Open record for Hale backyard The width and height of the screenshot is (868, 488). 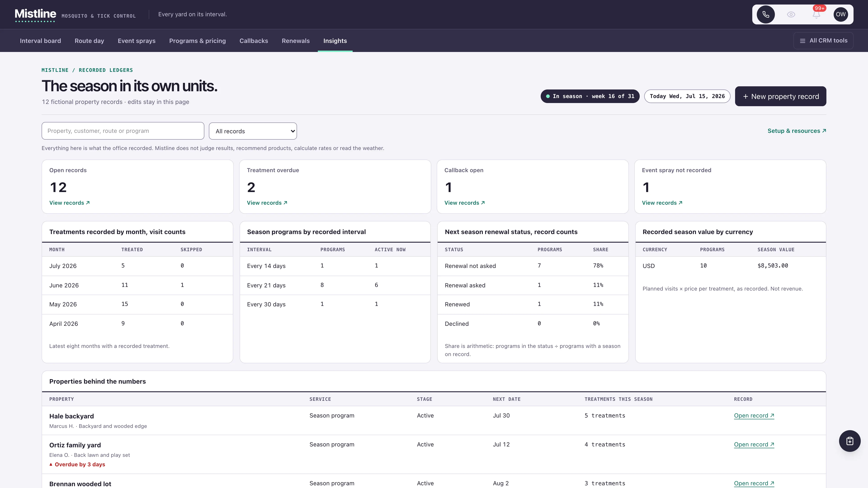click(x=754, y=416)
